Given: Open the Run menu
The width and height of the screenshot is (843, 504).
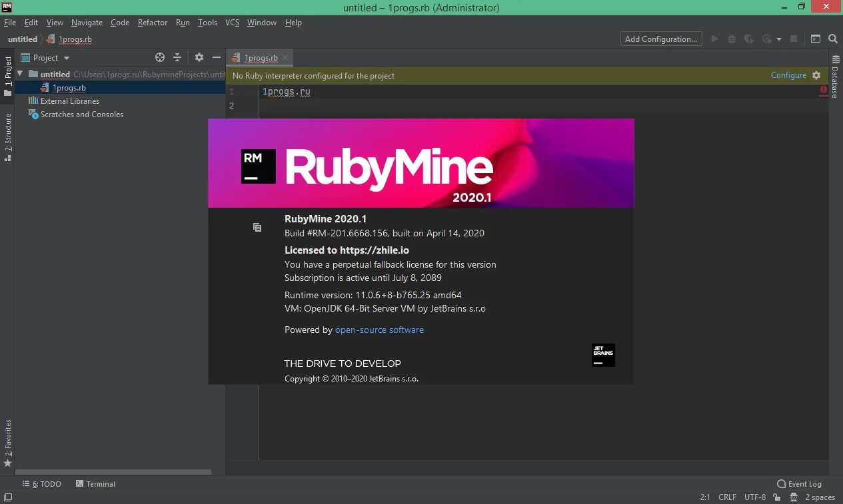Looking at the screenshot, I should (x=183, y=22).
